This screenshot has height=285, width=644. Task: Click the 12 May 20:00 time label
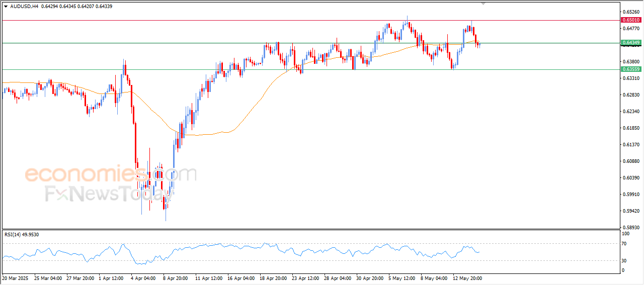[x=467, y=277]
